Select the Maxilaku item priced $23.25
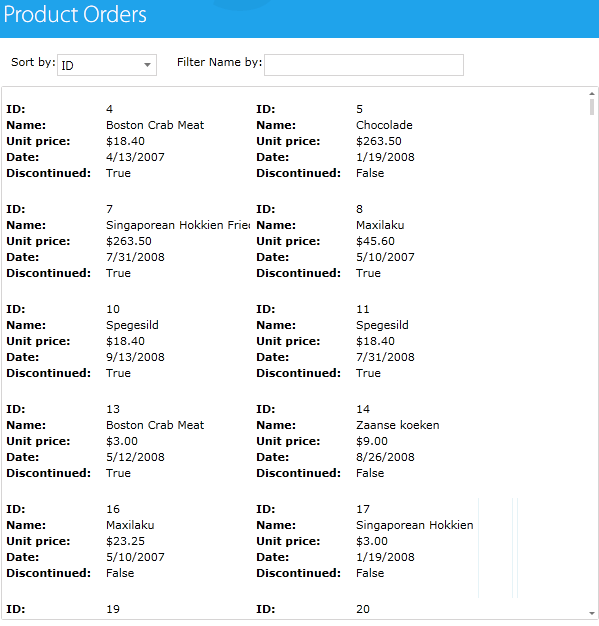599x626 pixels. (x=128, y=541)
